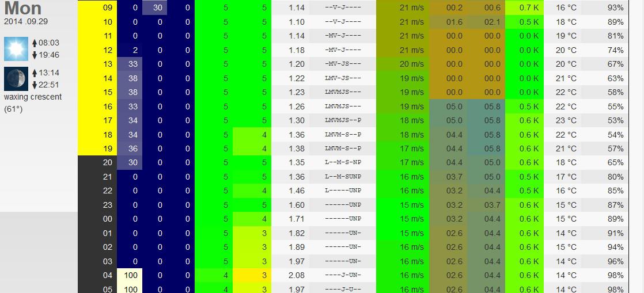Viewport: 644px width, 293px height.
Task: Click the moonrise up arrow at 13:14
Action: click(x=35, y=73)
